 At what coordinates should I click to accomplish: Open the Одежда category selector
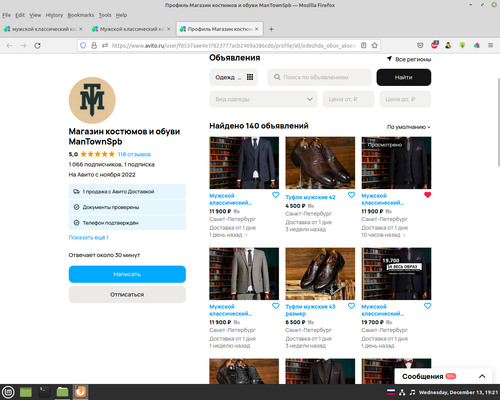[234, 77]
